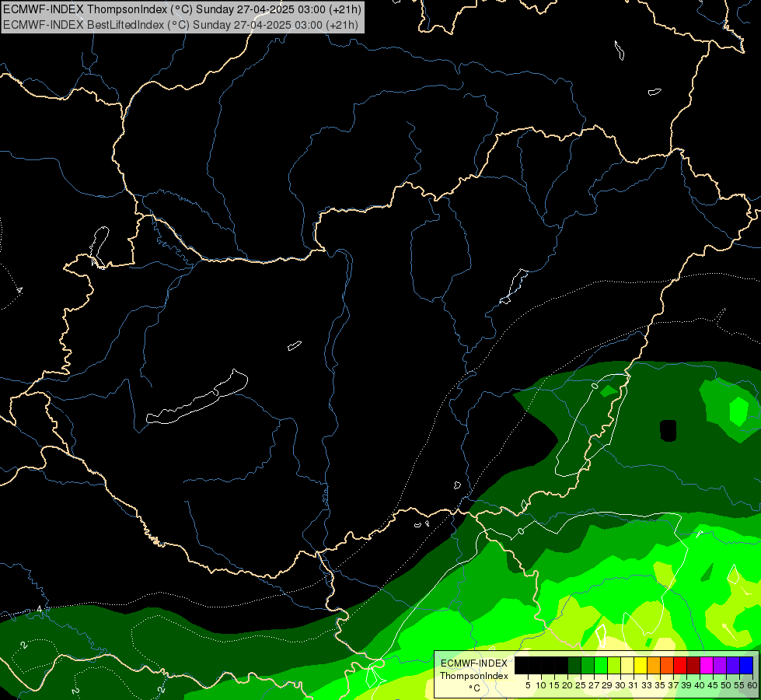761x700 pixels.
Task: Select the dark green 20-25 legend swatch
Action: pos(574,665)
